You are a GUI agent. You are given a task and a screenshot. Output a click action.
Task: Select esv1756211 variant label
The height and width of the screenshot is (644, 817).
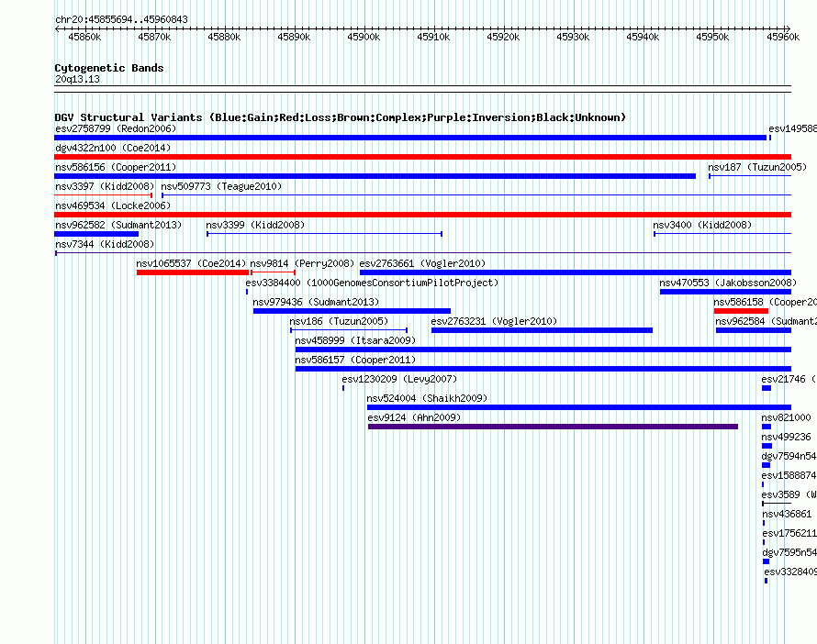[x=789, y=533]
